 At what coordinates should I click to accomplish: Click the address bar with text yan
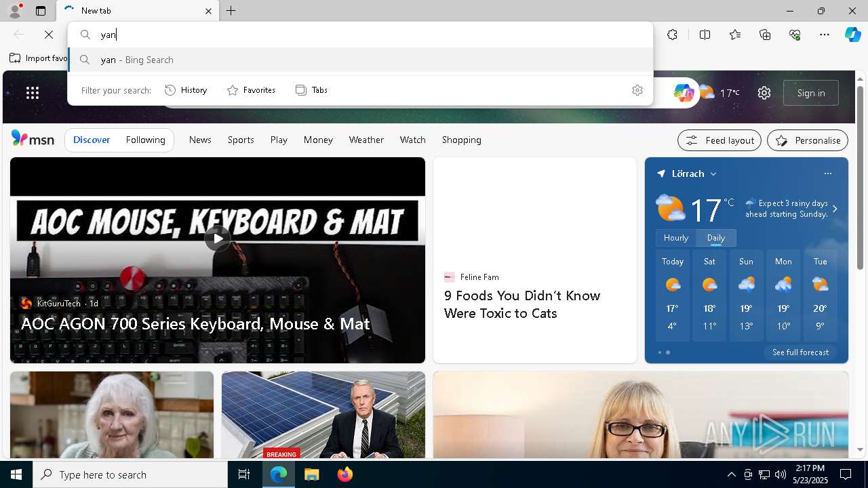[359, 35]
